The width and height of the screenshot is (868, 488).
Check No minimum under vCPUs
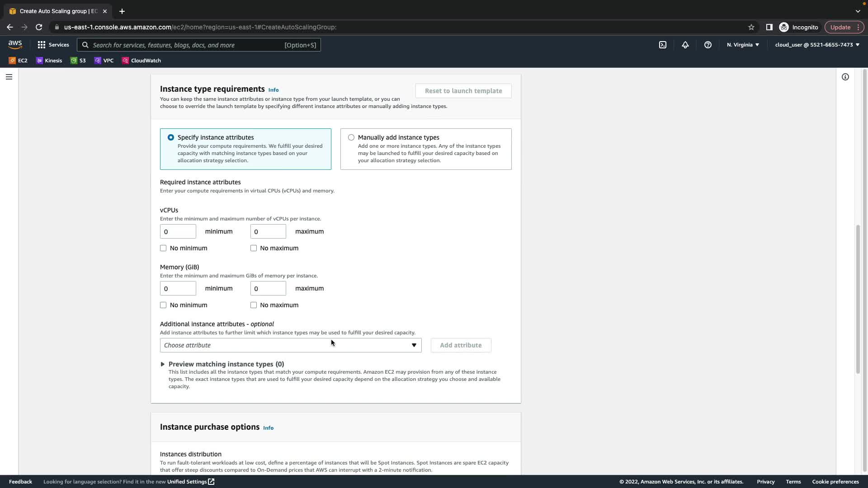click(x=163, y=248)
